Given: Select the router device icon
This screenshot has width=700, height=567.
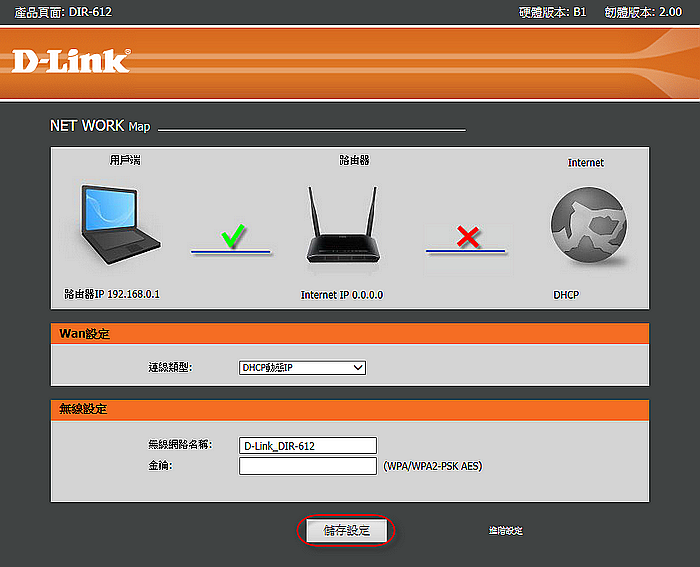Looking at the screenshot, I should coord(343,228).
